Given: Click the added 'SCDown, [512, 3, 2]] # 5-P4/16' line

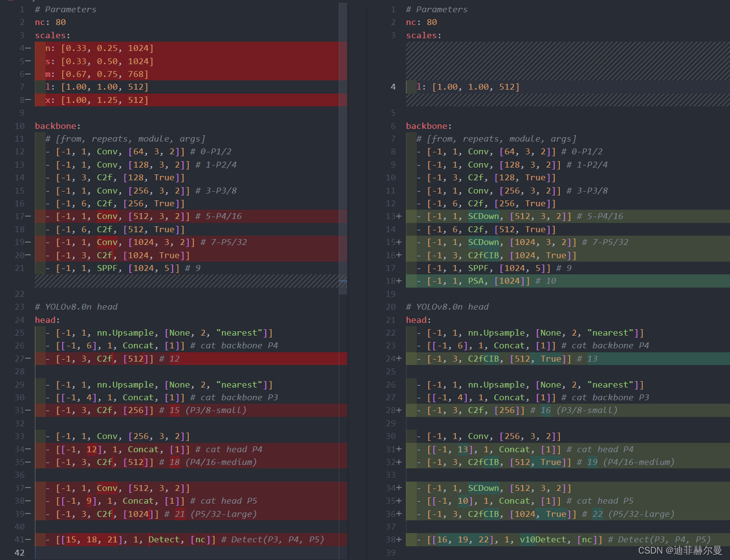Looking at the screenshot, I should coord(568,216).
